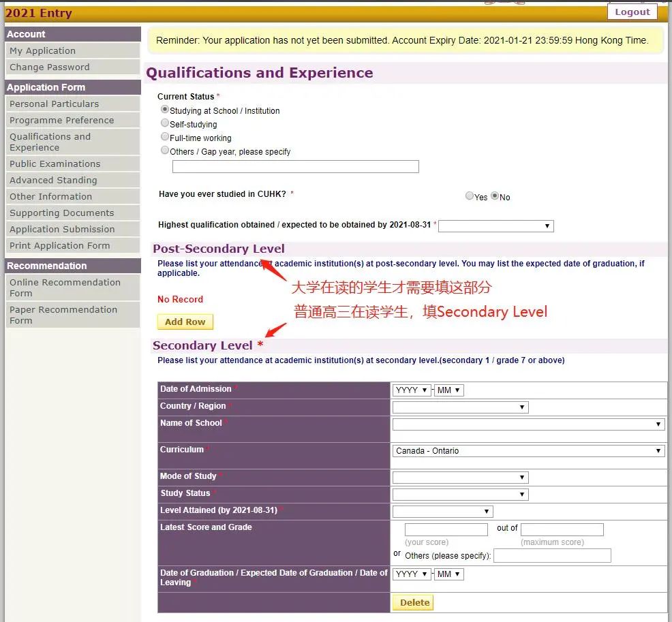Expand the Country / Region dropdown
The height and width of the screenshot is (622, 672).
point(460,407)
